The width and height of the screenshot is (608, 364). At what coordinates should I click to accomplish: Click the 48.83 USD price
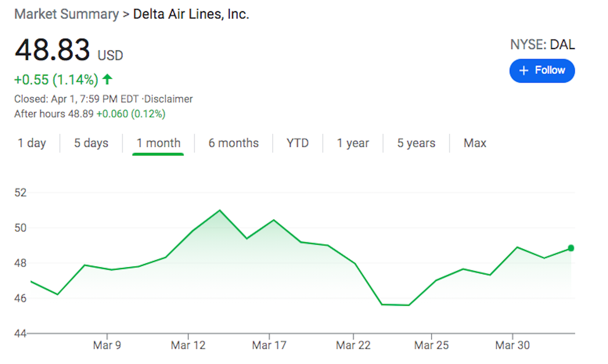pos(52,50)
